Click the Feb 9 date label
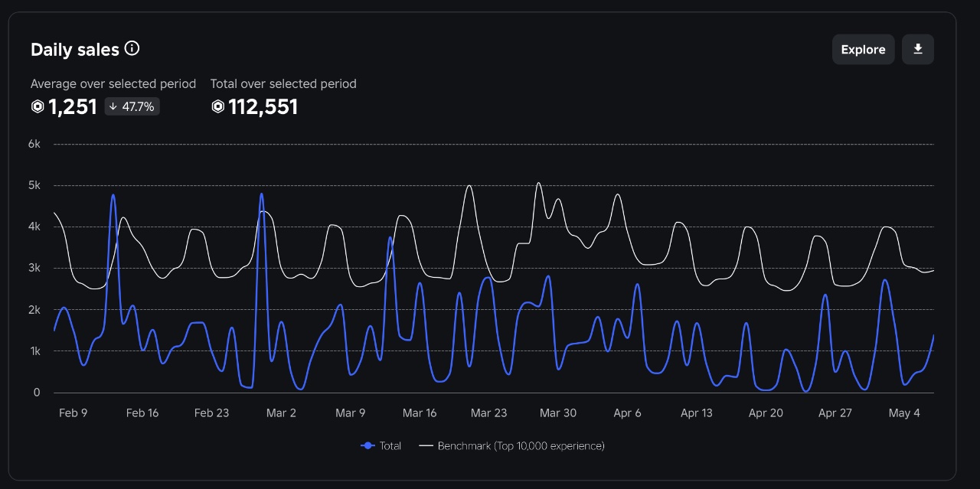This screenshot has height=489, width=980. click(x=73, y=413)
